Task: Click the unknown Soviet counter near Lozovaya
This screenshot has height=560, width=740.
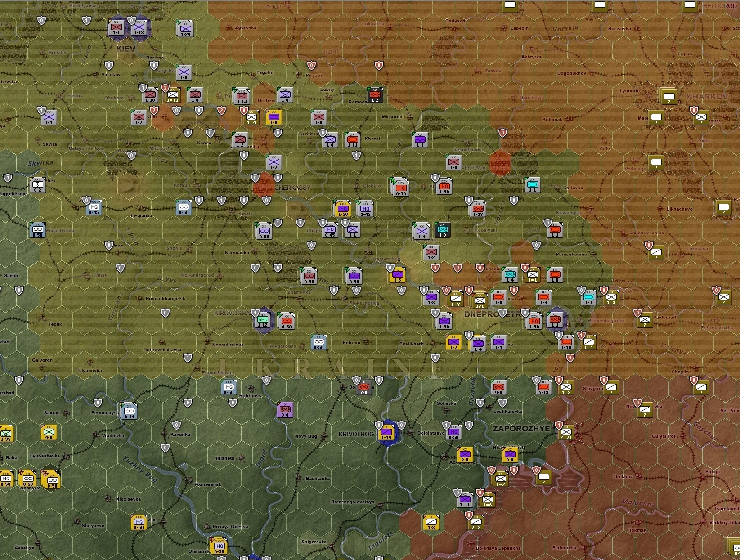Action: point(656,252)
